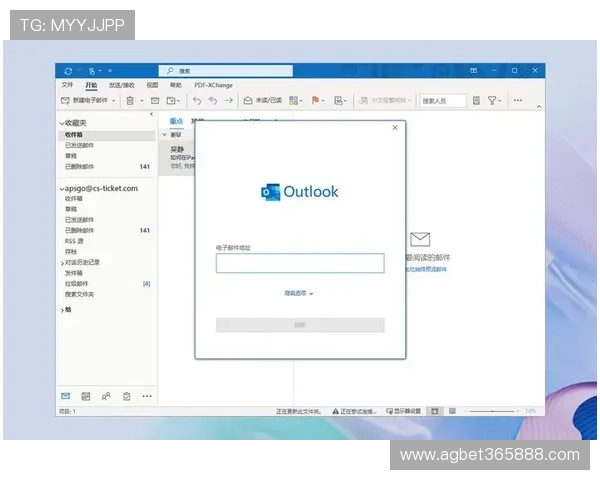Click the zoom slider in status bar
The width and height of the screenshot is (600, 480).
pos(493,411)
